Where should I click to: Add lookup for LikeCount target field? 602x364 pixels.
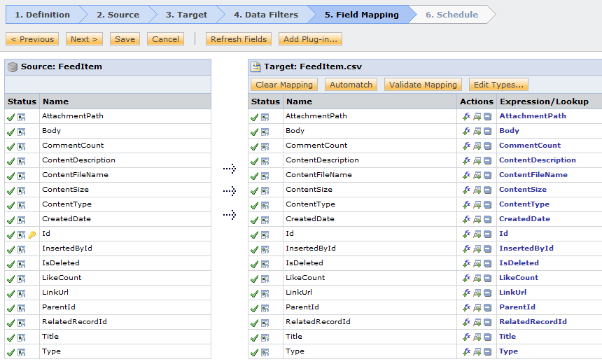pos(477,279)
